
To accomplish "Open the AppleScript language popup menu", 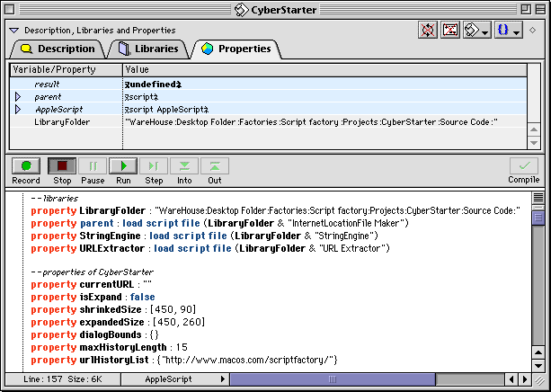I will [175, 379].
